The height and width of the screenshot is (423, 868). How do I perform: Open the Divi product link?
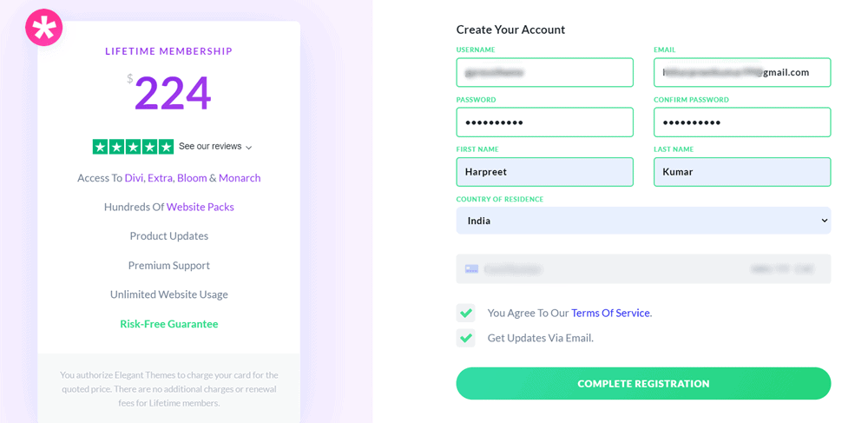(x=134, y=178)
